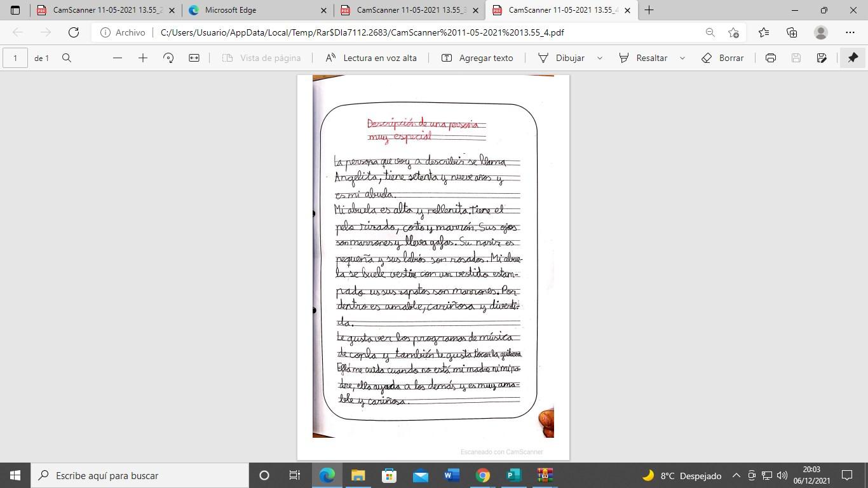The height and width of the screenshot is (488, 868).
Task: Click the disabled save icon
Action: coord(796,58)
